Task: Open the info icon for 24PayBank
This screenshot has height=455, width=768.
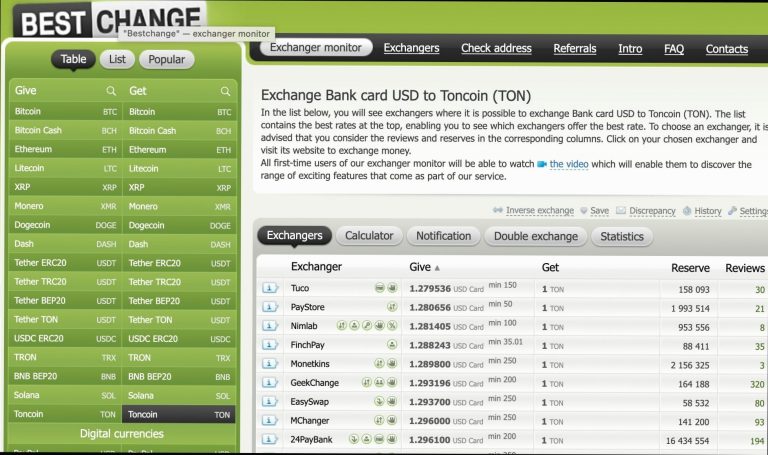Action: (x=270, y=439)
